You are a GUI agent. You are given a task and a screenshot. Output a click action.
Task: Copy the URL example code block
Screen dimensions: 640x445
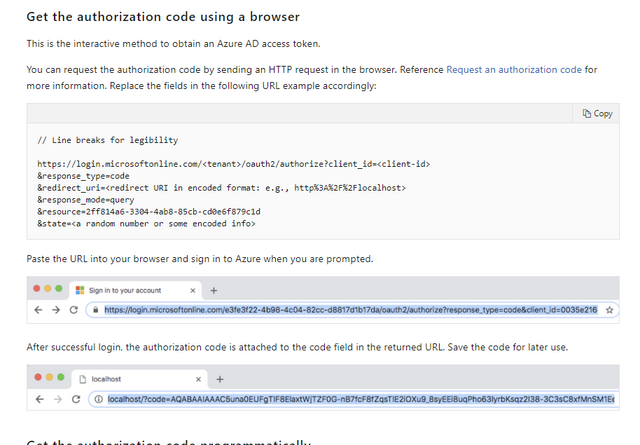point(597,113)
